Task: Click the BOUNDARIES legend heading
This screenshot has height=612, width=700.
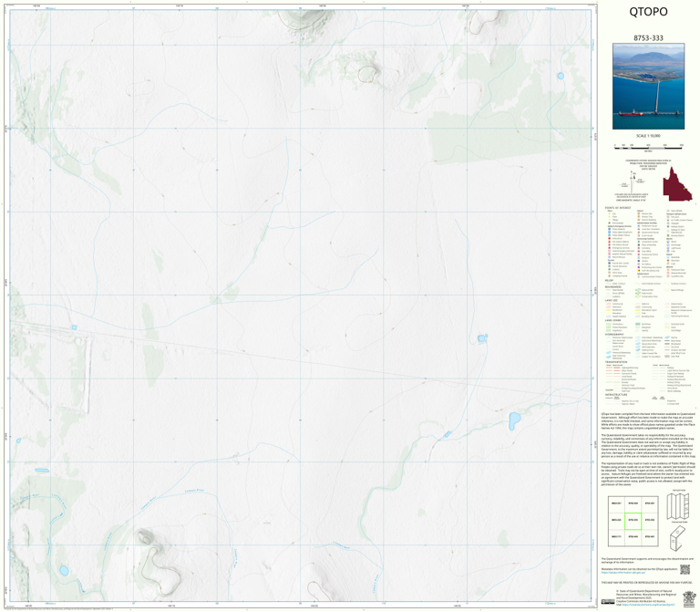Action: pyautogui.click(x=612, y=286)
